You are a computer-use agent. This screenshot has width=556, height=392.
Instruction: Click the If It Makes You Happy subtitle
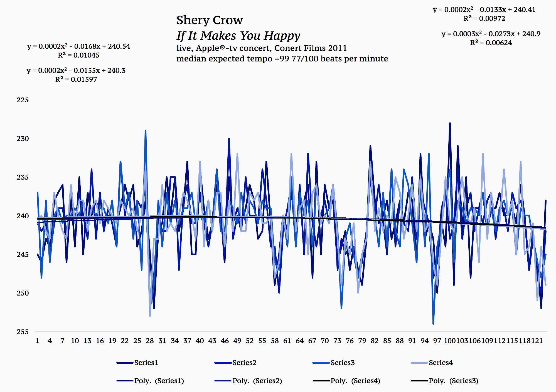238,36
